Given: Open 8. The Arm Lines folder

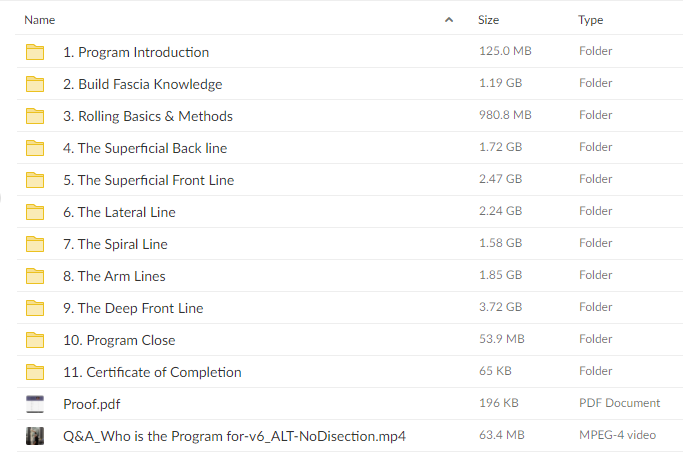Looking at the screenshot, I should tap(114, 276).
